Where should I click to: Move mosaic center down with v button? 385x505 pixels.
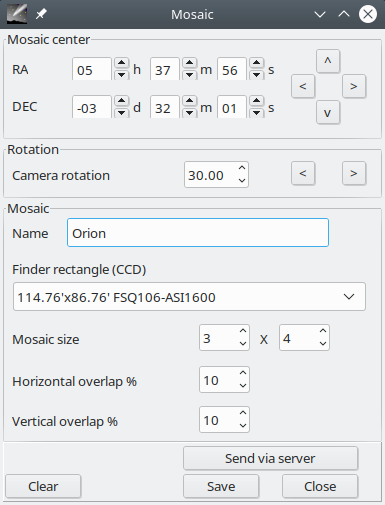coord(328,112)
